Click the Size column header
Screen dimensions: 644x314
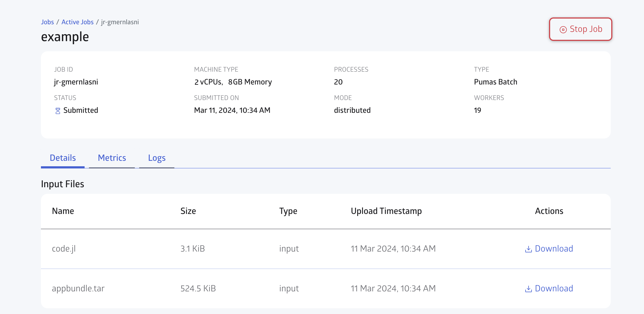point(188,211)
